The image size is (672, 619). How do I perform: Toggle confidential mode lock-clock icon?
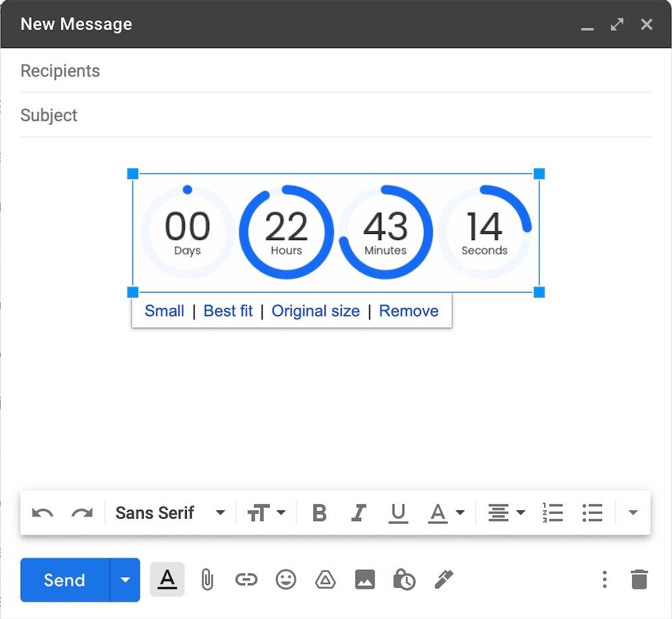pos(404,579)
